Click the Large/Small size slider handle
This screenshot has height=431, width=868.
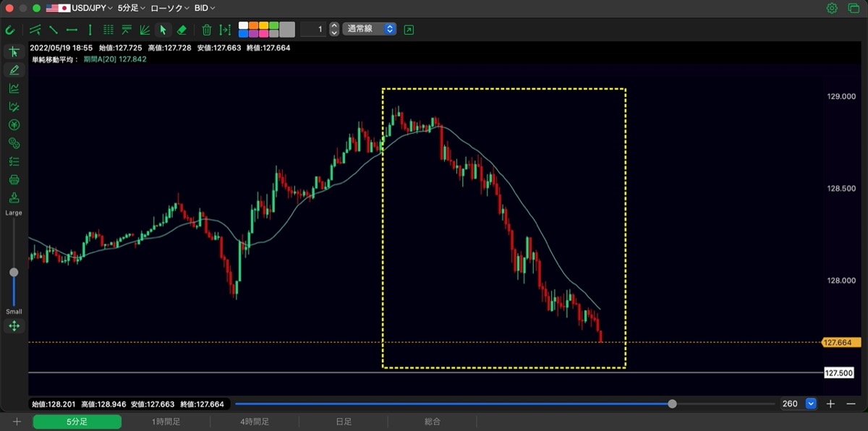tap(14, 272)
